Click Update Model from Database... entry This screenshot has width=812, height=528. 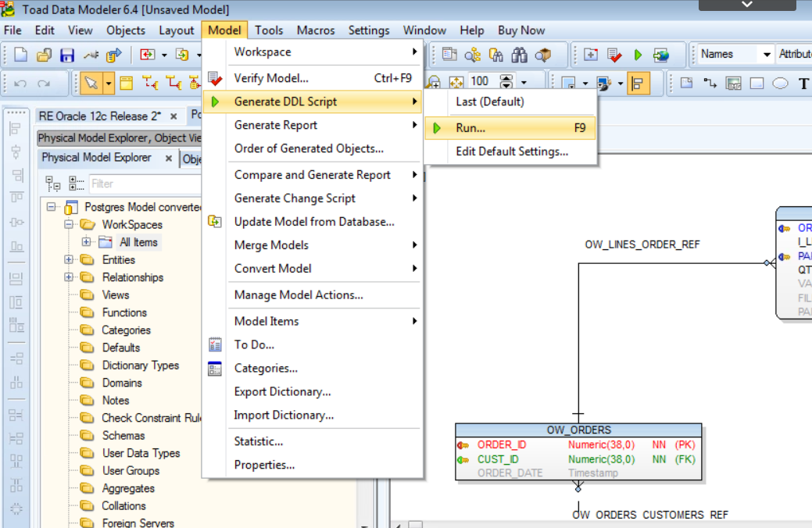click(313, 222)
